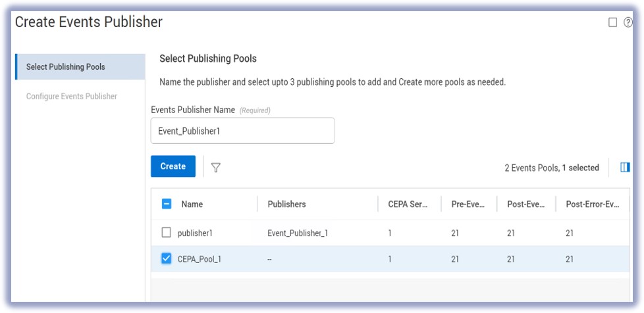Viewport: 644px width, 313px height.
Task: Sort by the Post-Events column header
Action: coord(525,204)
